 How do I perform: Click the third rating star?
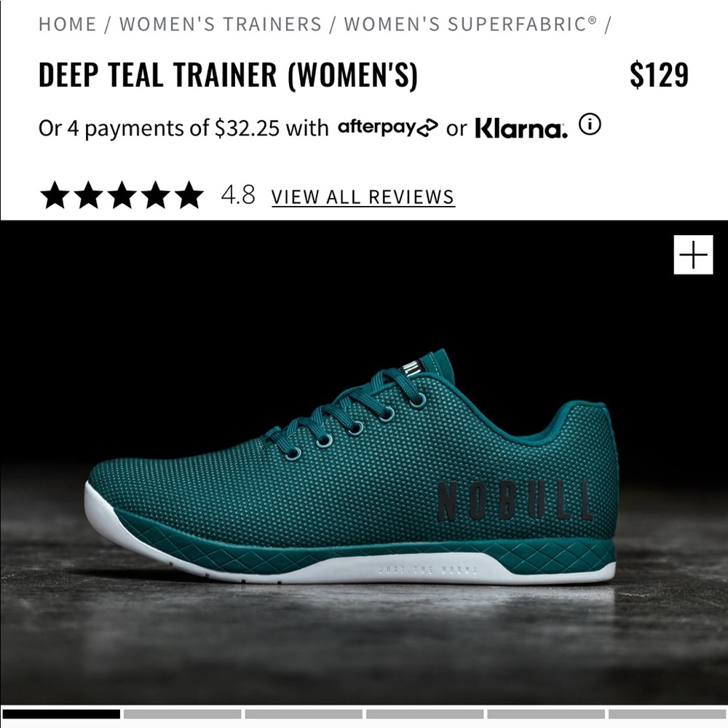tap(122, 195)
